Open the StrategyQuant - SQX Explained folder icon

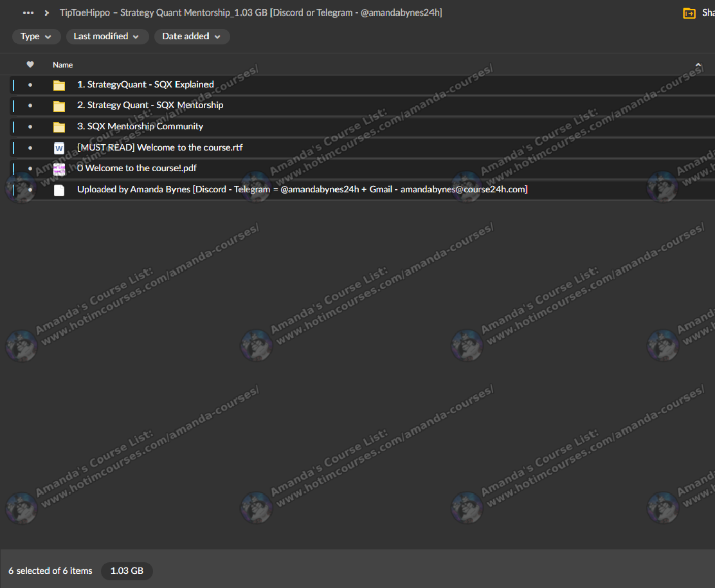click(59, 85)
